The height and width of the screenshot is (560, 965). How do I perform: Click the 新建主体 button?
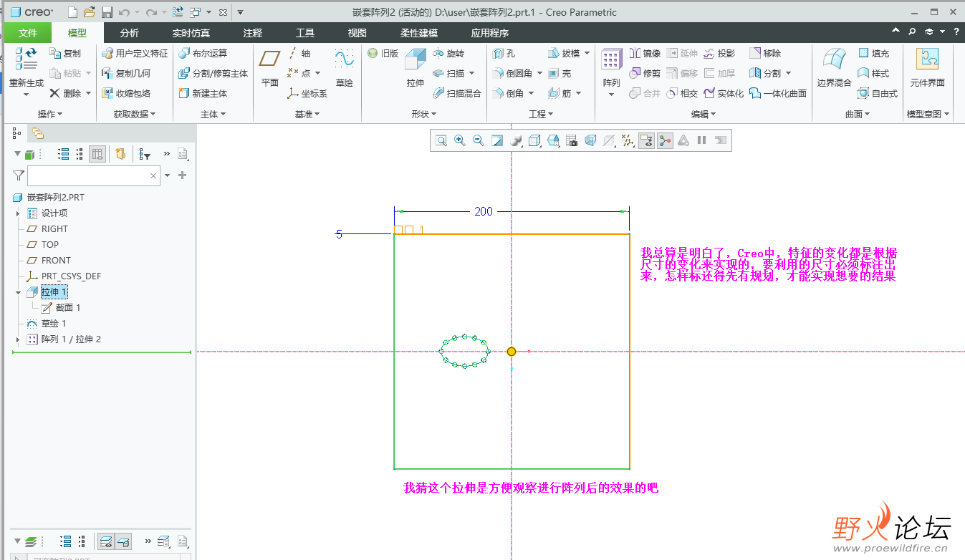[202, 93]
